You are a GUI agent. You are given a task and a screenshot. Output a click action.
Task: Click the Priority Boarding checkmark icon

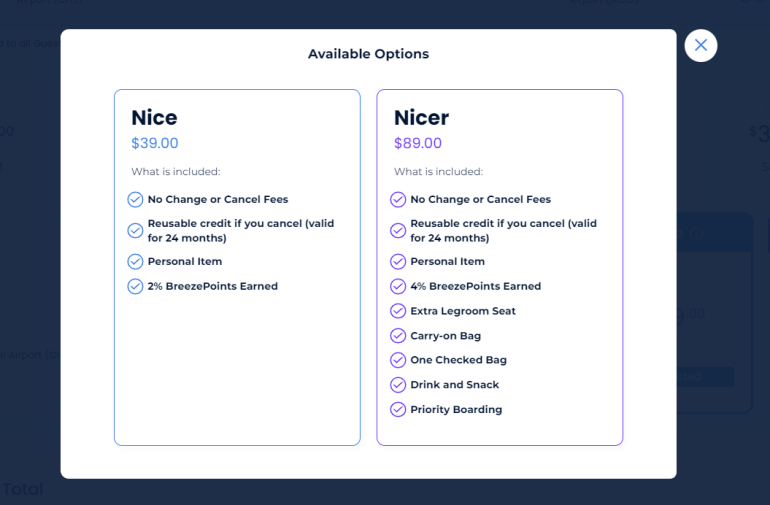[398, 409]
